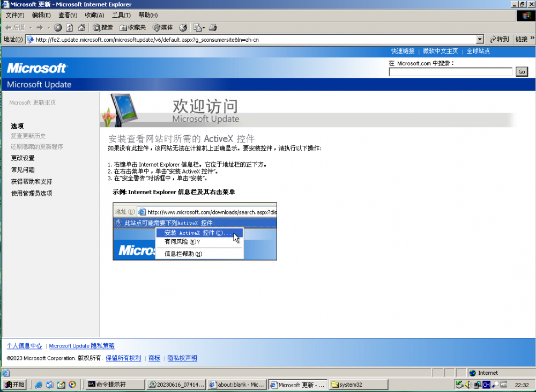Click the CH language indicator in tray
The width and height of the screenshot is (536, 392).
click(486, 385)
